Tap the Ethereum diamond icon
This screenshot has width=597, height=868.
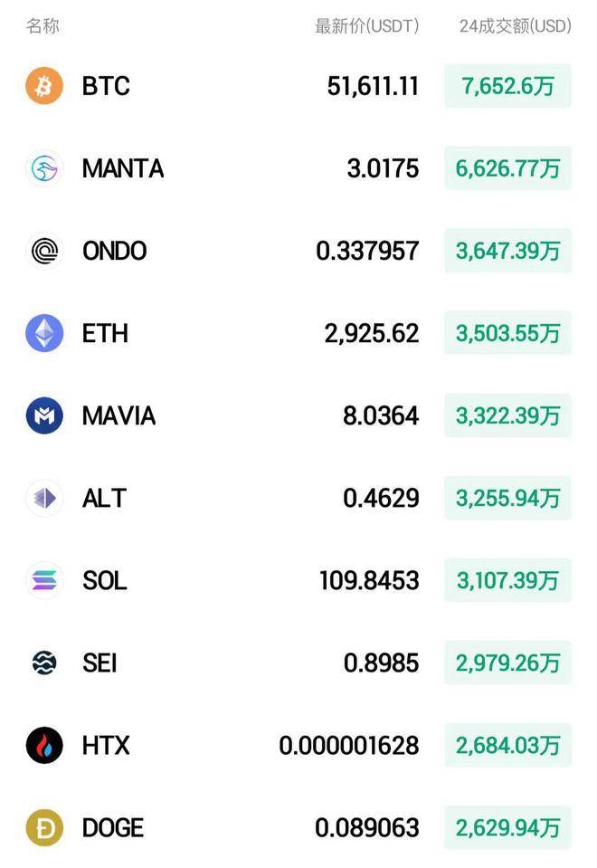tap(44, 333)
